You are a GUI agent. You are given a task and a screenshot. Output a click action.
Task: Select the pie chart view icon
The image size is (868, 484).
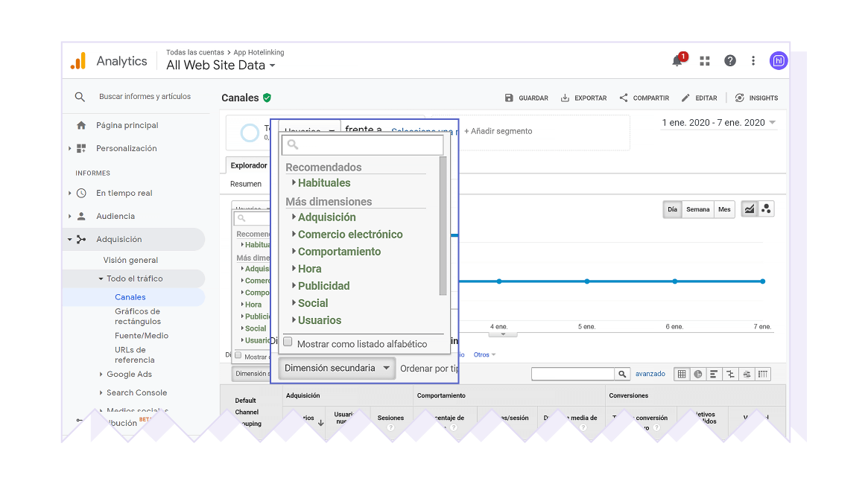[x=698, y=375]
